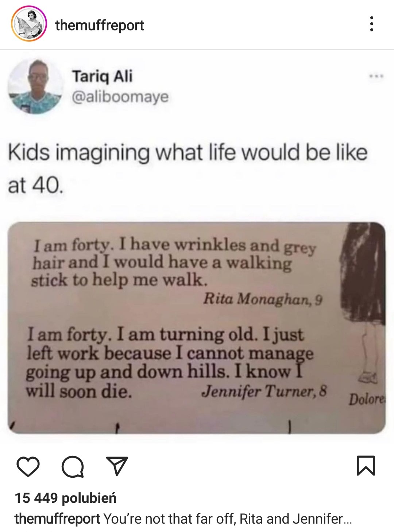Like the post with the heart icon

[x=28, y=467]
